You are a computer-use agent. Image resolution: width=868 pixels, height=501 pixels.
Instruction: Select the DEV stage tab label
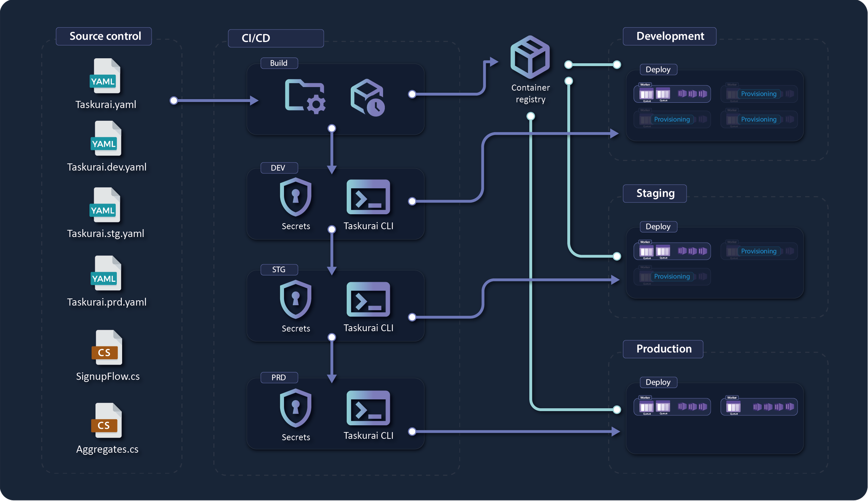coord(279,168)
